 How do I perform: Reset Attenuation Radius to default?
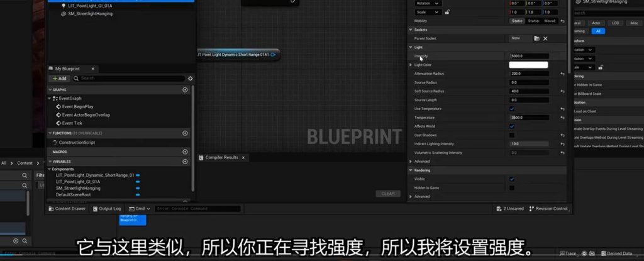pos(562,74)
